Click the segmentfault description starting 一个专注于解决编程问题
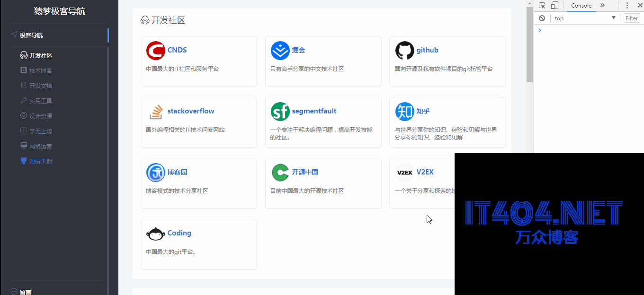The height and width of the screenshot is (295, 644). point(322,134)
